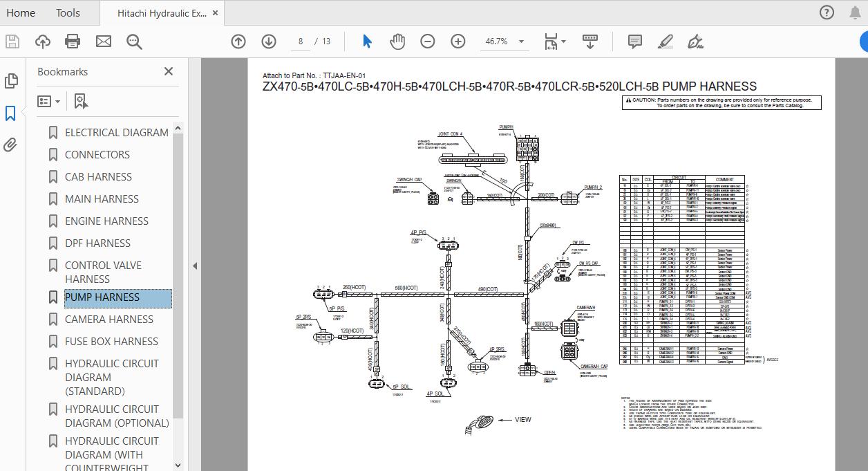868x471 pixels.
Task: Click the Save file icon
Action: (x=12, y=41)
